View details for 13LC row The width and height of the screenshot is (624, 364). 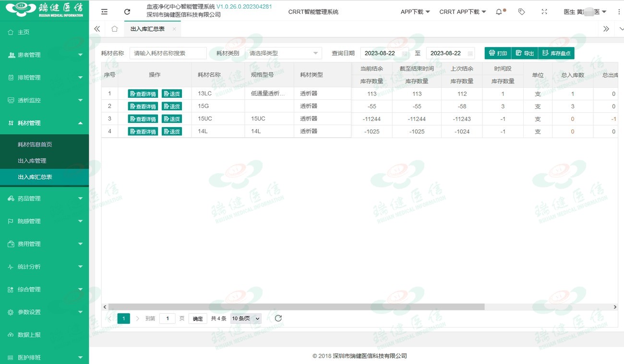coord(143,94)
